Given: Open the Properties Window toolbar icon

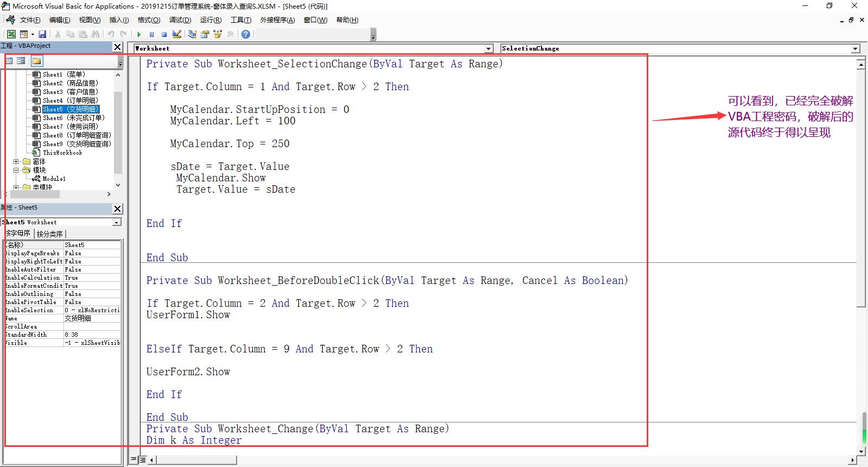Looking at the screenshot, I should tap(205, 34).
